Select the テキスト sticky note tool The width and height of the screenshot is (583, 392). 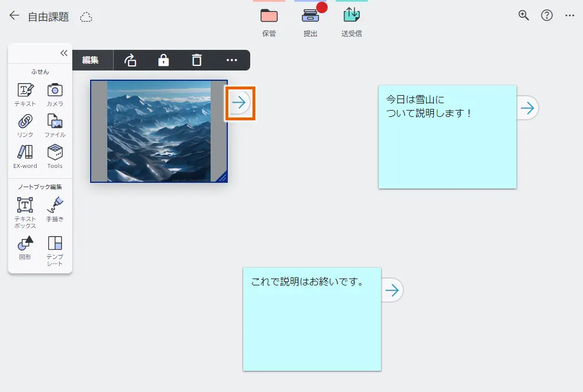(24, 93)
